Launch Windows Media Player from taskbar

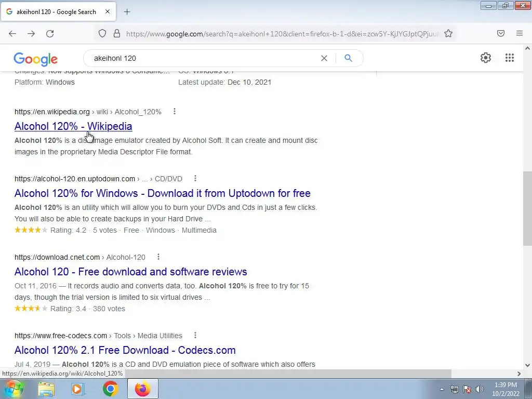(78, 389)
